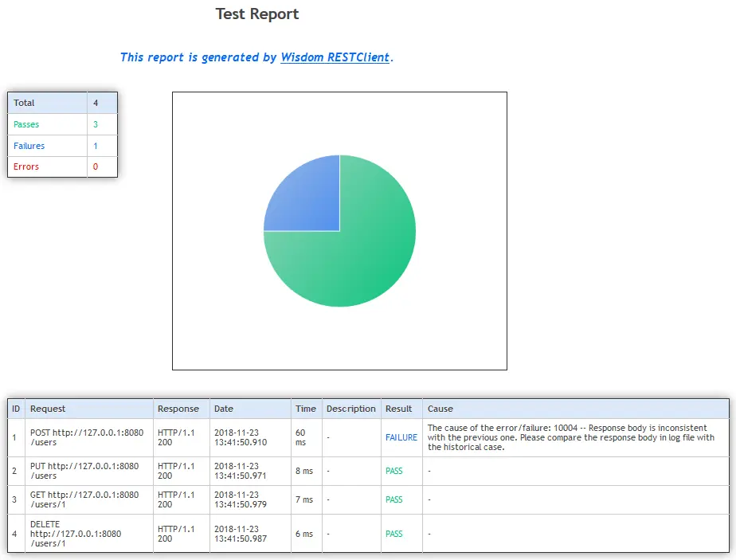Click the green passes pie slice
Screen dimensions: 736x560
point(366,258)
